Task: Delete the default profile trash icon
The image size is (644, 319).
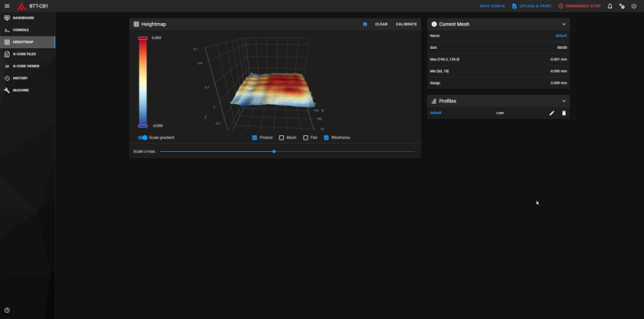Action: [x=564, y=113]
